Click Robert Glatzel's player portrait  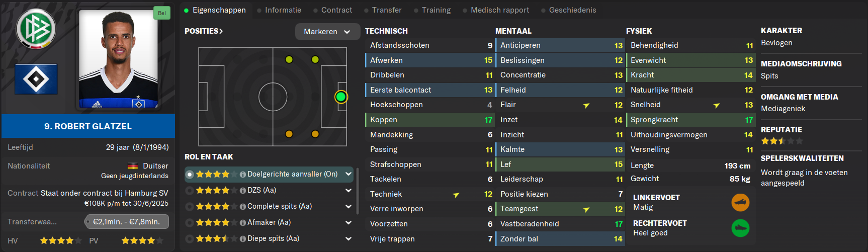pyautogui.click(x=119, y=59)
